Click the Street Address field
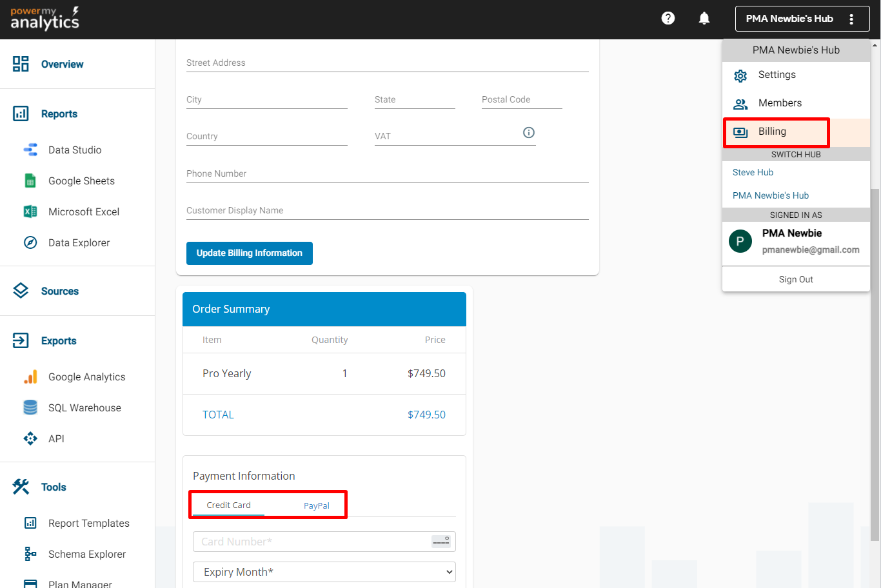 pos(387,63)
